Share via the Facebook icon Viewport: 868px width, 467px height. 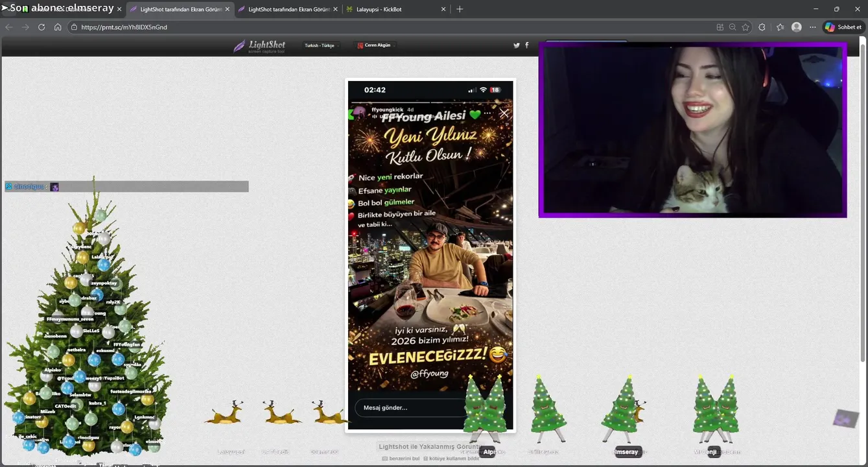tap(526, 45)
